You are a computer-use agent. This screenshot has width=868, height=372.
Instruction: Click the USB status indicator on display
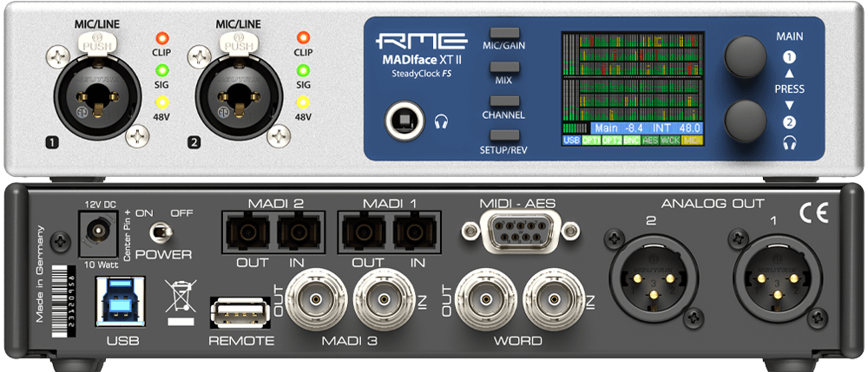pyautogui.click(x=571, y=140)
